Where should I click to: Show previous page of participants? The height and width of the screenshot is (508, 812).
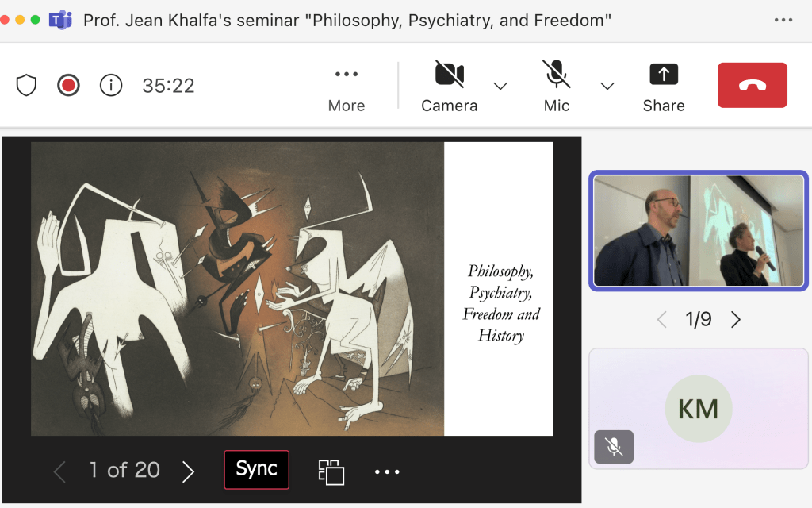662,320
